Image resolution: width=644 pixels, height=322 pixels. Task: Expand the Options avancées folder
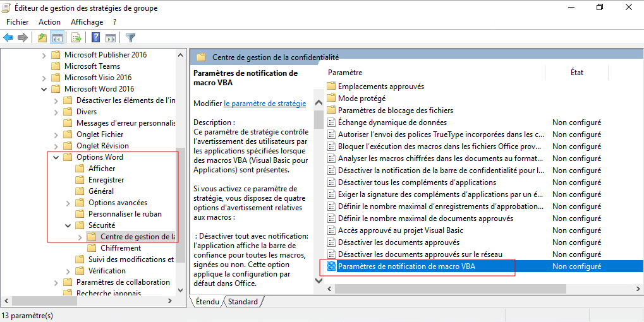pyautogui.click(x=68, y=203)
